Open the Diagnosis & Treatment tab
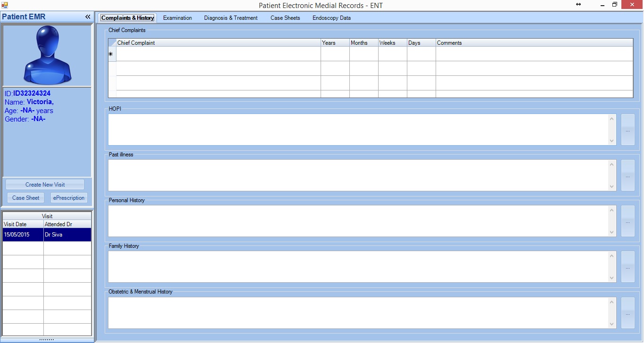 tap(231, 18)
